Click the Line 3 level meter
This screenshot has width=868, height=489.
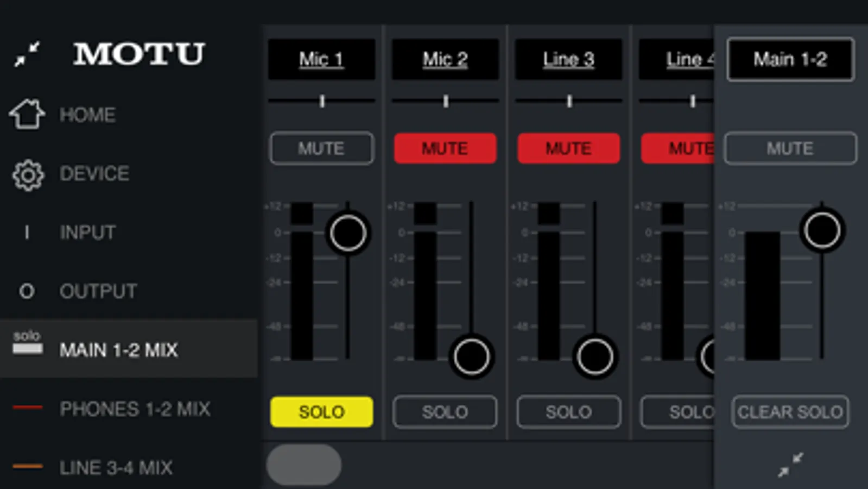click(549, 281)
